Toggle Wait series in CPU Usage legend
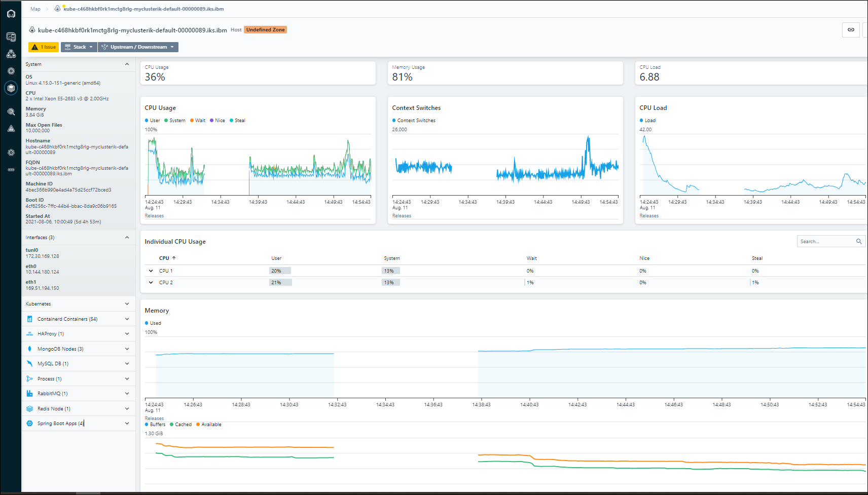Viewport: 868px width, 495px height. 198,121
